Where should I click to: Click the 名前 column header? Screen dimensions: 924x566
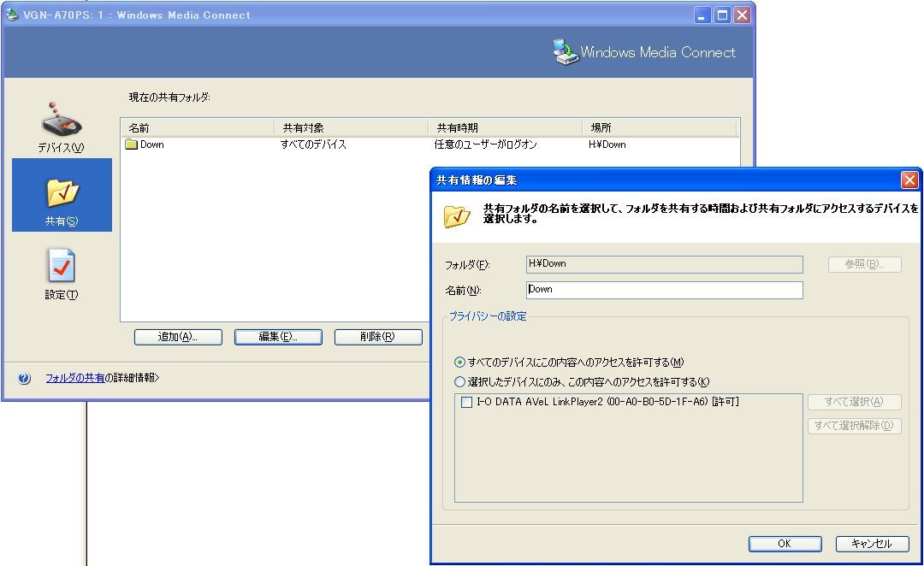click(x=198, y=127)
